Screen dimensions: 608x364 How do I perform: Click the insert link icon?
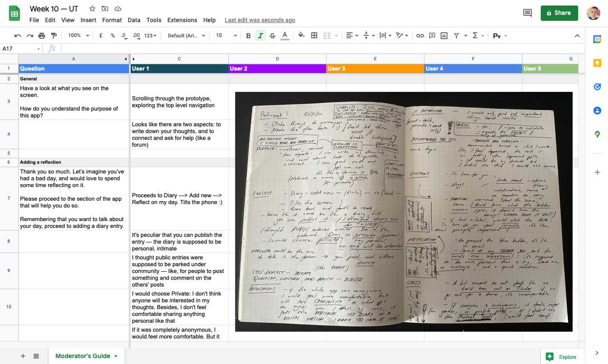pos(420,36)
